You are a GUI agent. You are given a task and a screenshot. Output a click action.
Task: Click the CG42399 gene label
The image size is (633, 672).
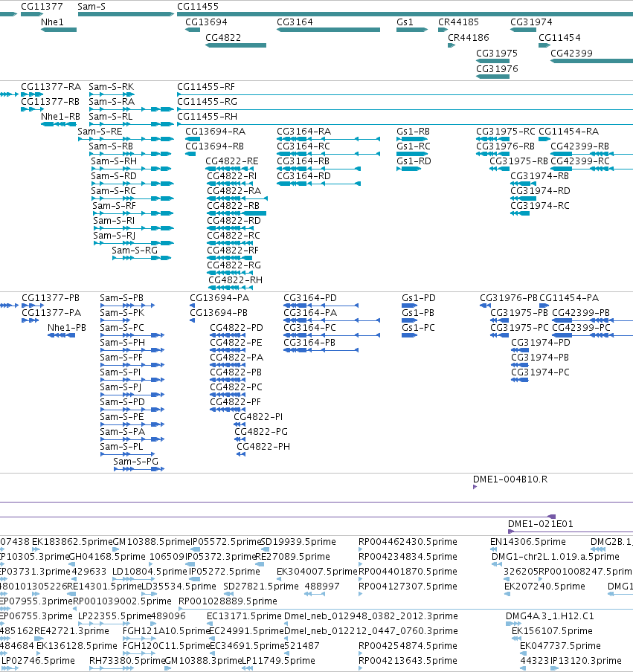572,53
